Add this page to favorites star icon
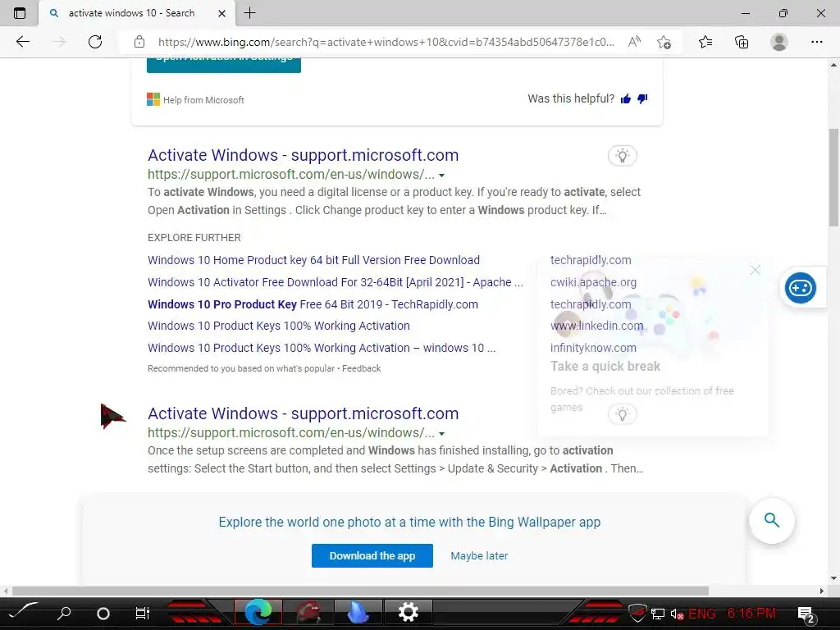Image resolution: width=840 pixels, height=630 pixels. [x=664, y=42]
